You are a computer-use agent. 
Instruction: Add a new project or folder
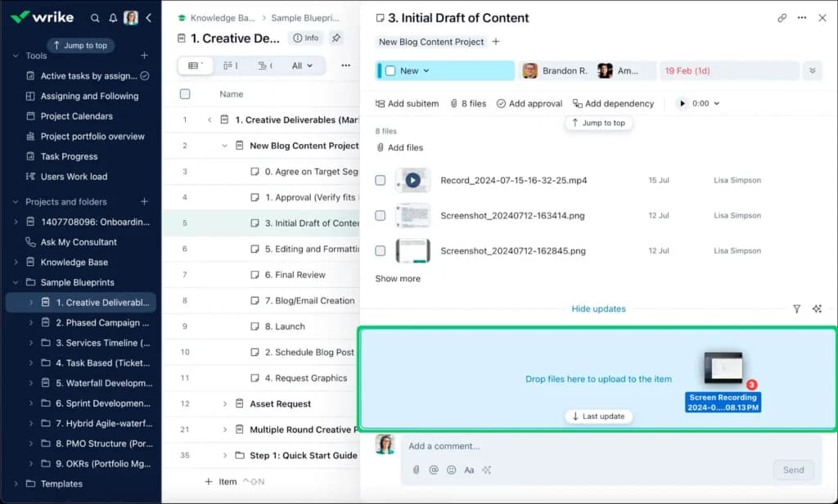point(144,201)
